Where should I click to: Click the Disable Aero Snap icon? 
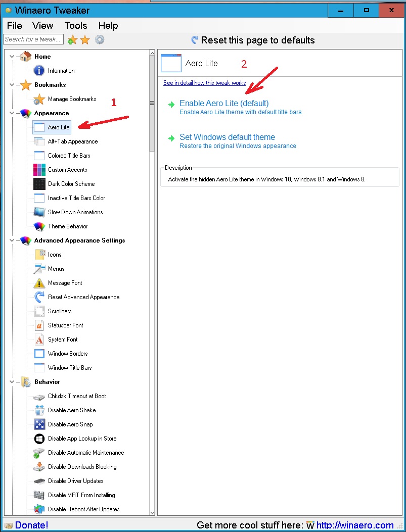(x=39, y=424)
